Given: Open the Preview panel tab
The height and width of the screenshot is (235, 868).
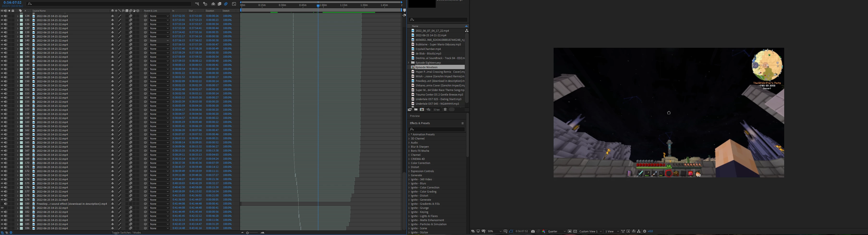Looking at the screenshot, I should click(x=415, y=116).
